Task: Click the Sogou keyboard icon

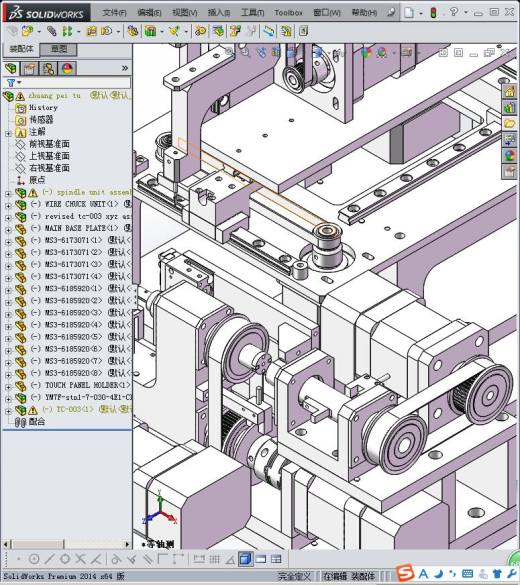Action: [x=467, y=573]
